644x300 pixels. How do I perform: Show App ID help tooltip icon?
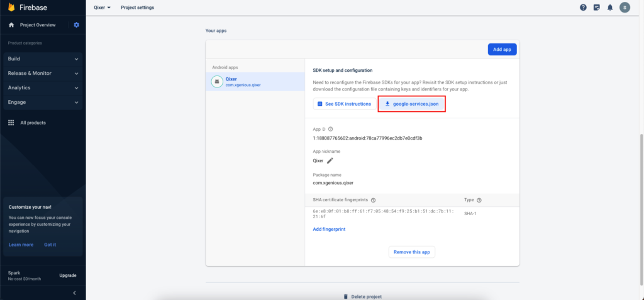(x=331, y=129)
